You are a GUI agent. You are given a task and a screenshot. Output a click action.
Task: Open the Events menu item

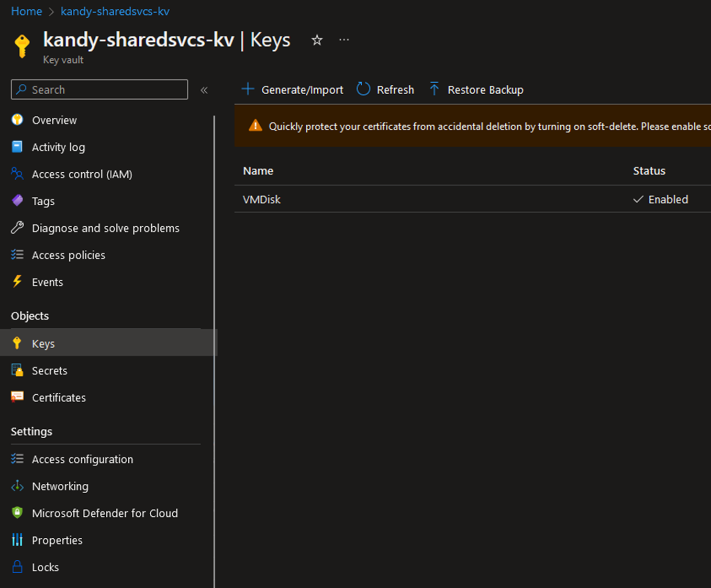point(47,282)
